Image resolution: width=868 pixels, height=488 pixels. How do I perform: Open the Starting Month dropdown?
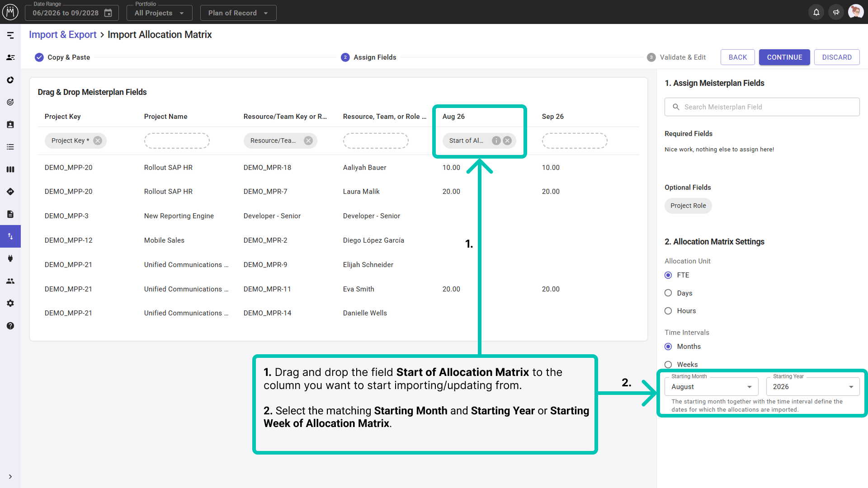click(x=711, y=387)
